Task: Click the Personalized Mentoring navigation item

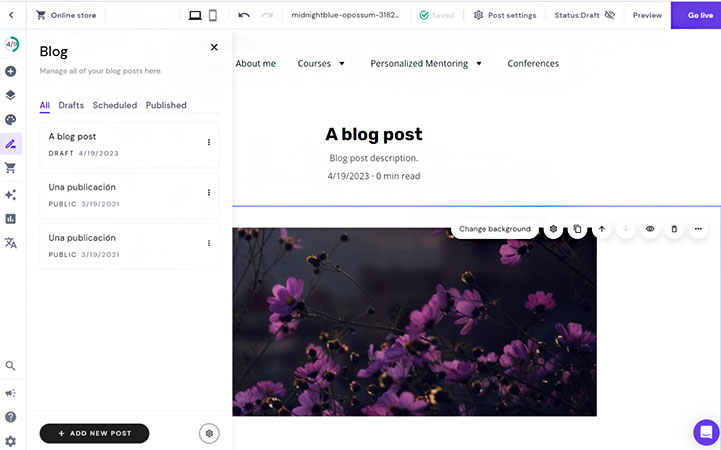Action: pyautogui.click(x=419, y=63)
